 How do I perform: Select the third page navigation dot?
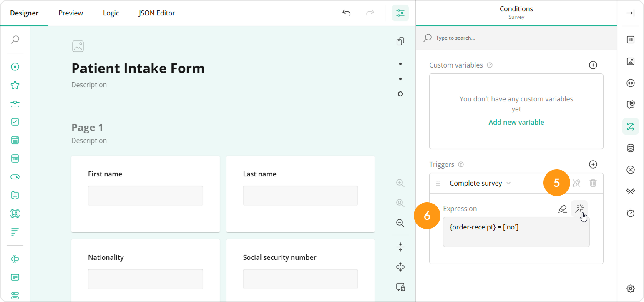click(400, 94)
